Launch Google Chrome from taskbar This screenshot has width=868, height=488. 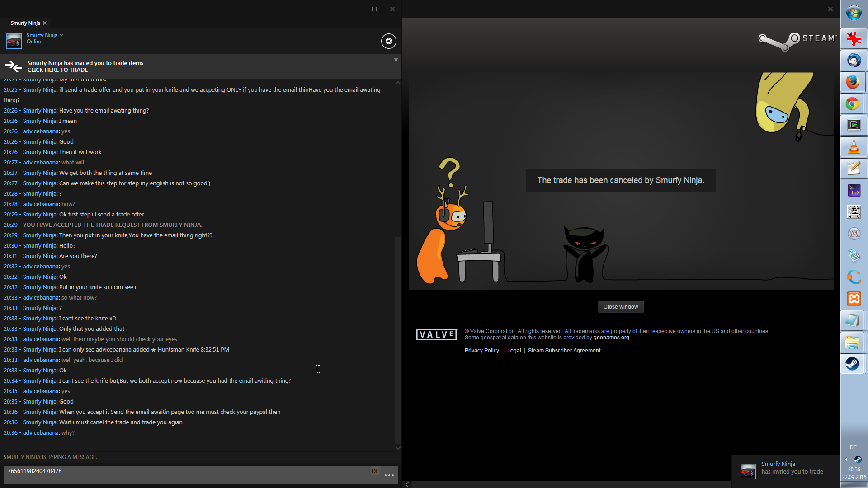(x=853, y=104)
